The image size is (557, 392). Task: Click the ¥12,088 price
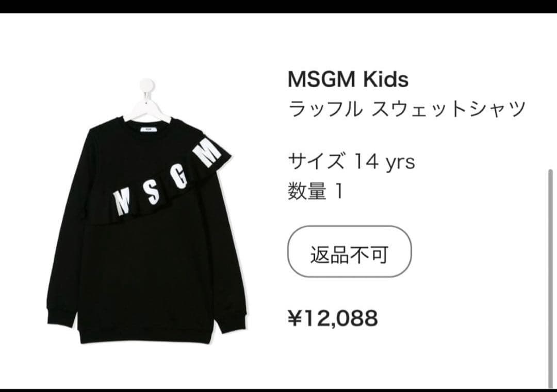(x=333, y=318)
